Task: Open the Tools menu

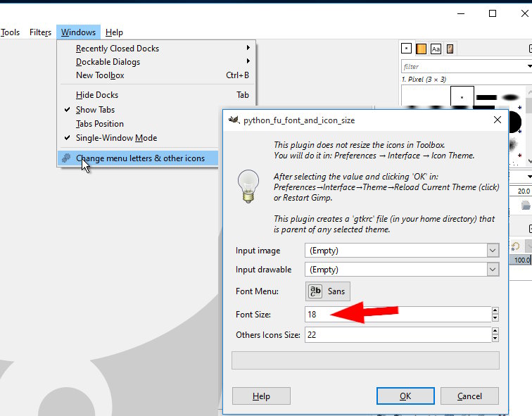Action: [x=10, y=32]
